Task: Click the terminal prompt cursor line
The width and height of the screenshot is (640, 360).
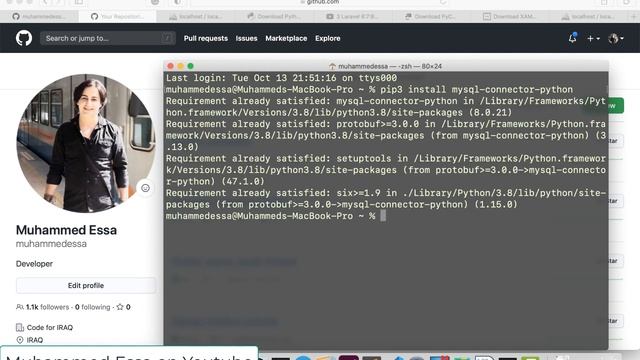Action: point(276,216)
